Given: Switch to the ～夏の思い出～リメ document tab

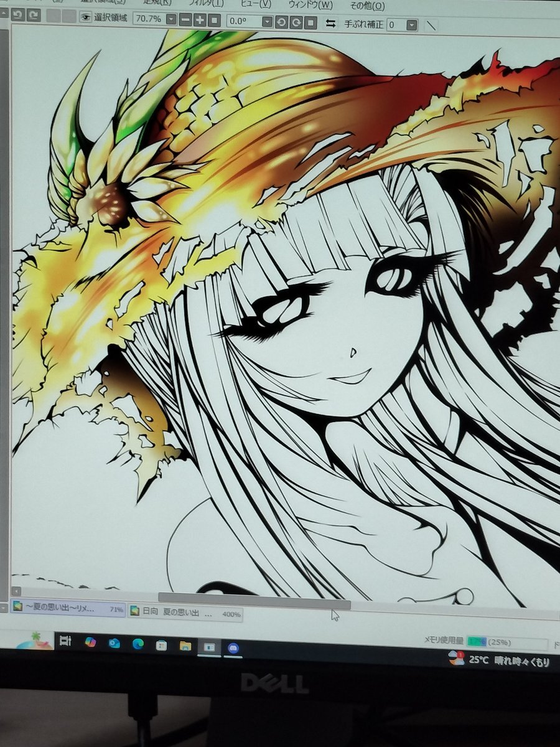Looking at the screenshot, I should coord(68,608).
